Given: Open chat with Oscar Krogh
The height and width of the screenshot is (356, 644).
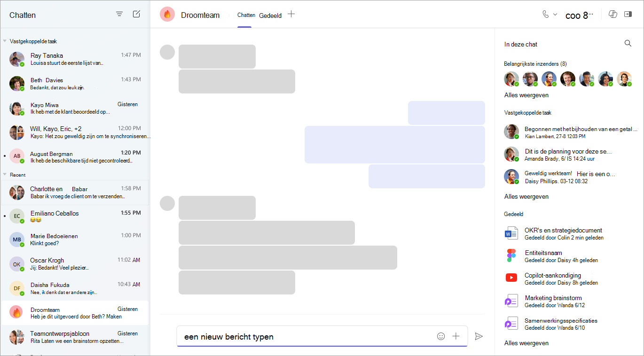Looking at the screenshot, I should tap(75, 264).
